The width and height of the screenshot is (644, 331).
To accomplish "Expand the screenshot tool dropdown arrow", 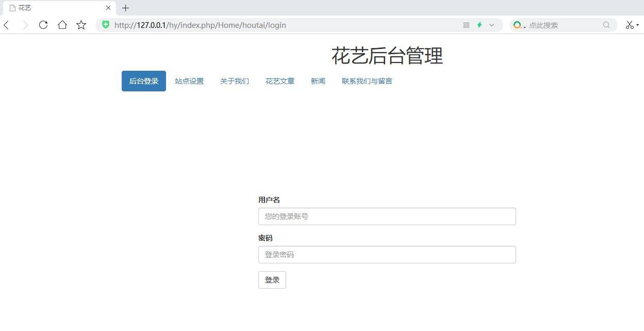I will click(x=638, y=25).
